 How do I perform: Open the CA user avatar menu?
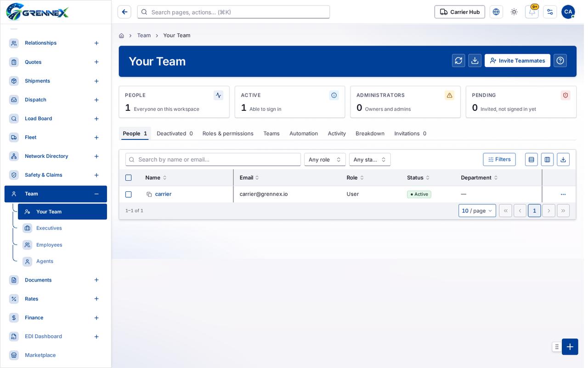pos(568,12)
